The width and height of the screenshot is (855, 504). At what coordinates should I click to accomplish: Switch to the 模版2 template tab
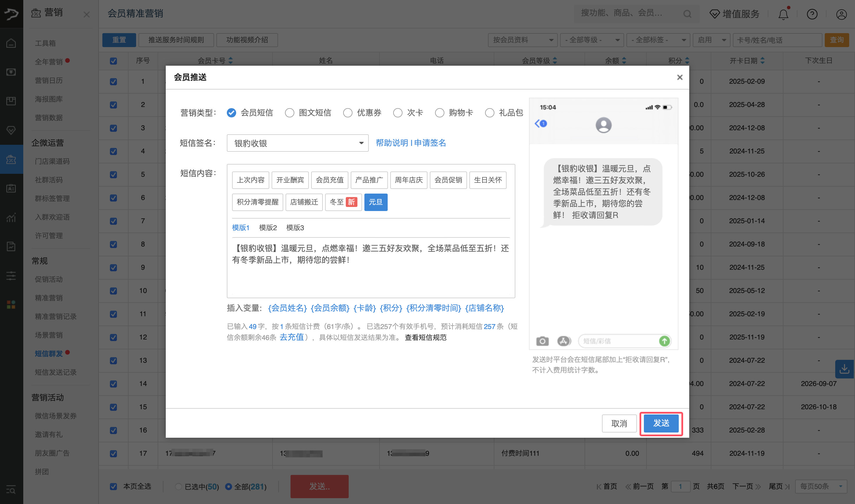[268, 228]
